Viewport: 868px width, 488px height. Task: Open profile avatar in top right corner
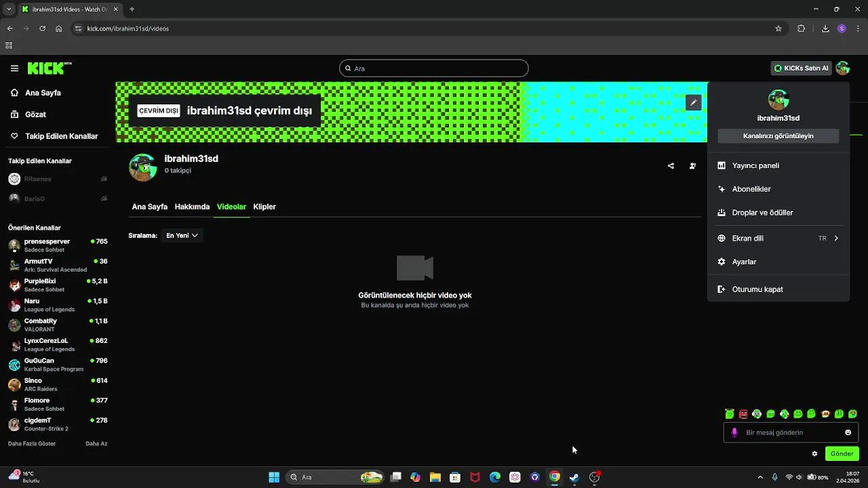843,68
